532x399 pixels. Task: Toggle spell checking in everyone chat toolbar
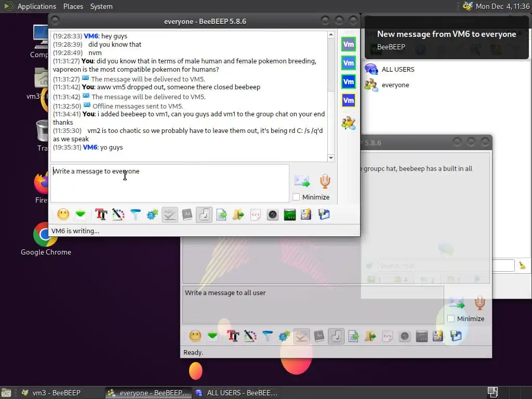(170, 215)
